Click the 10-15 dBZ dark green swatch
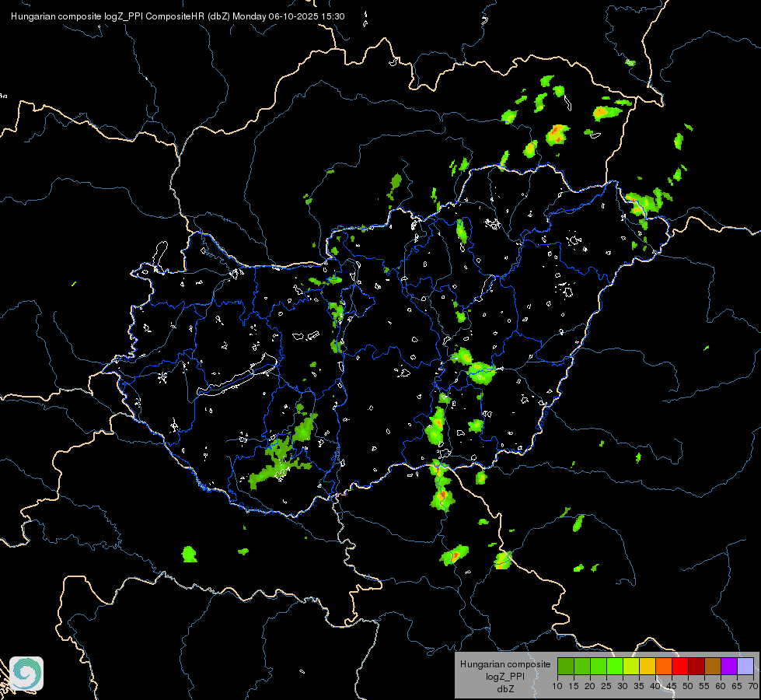 pyautogui.click(x=566, y=667)
